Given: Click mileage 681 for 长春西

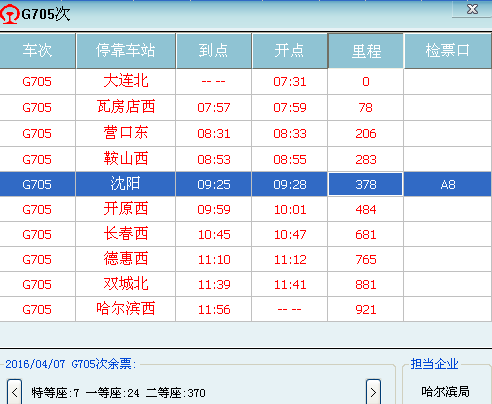Looking at the screenshot, I should click(366, 234).
